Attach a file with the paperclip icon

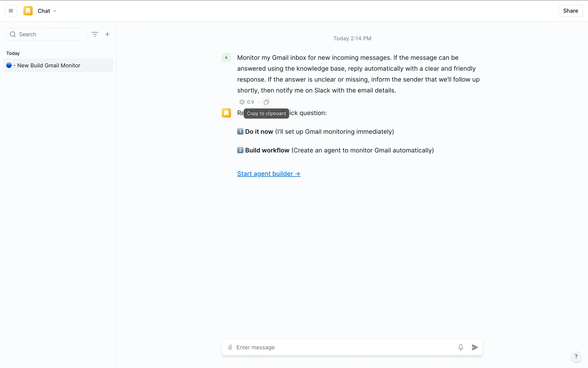230,347
